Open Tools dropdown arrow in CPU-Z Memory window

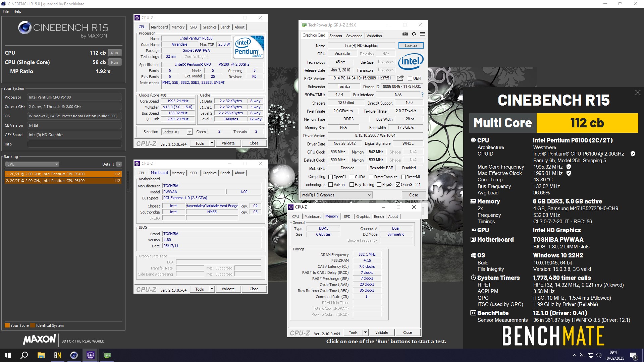point(365,333)
